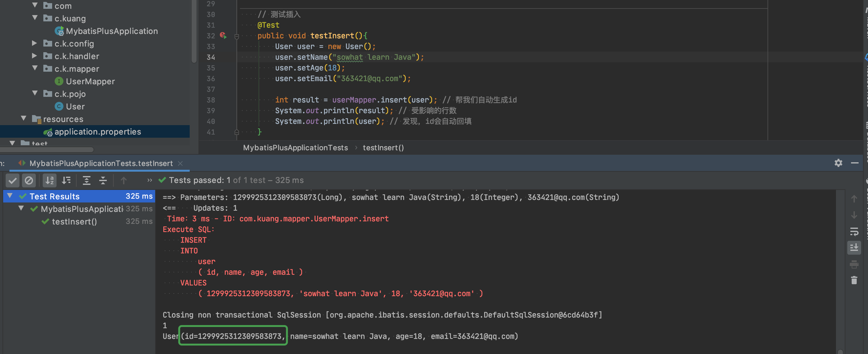Screen dimensions: 868x354
Task: Open Run panel settings gear
Action: point(838,163)
